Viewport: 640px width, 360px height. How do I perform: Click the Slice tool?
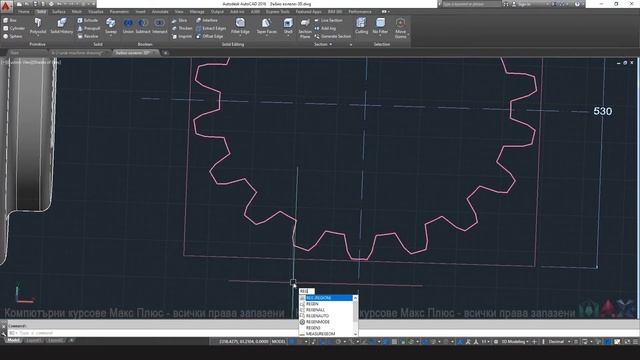[x=180, y=20]
